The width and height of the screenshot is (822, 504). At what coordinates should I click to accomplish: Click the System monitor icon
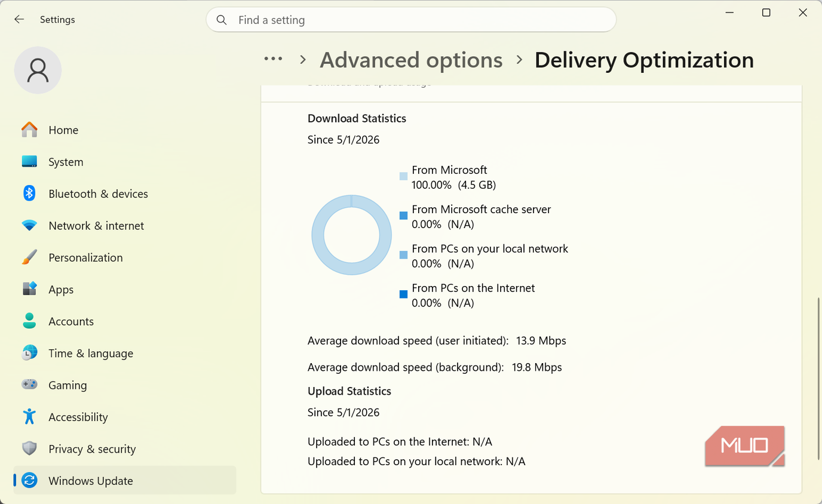pyautogui.click(x=29, y=162)
